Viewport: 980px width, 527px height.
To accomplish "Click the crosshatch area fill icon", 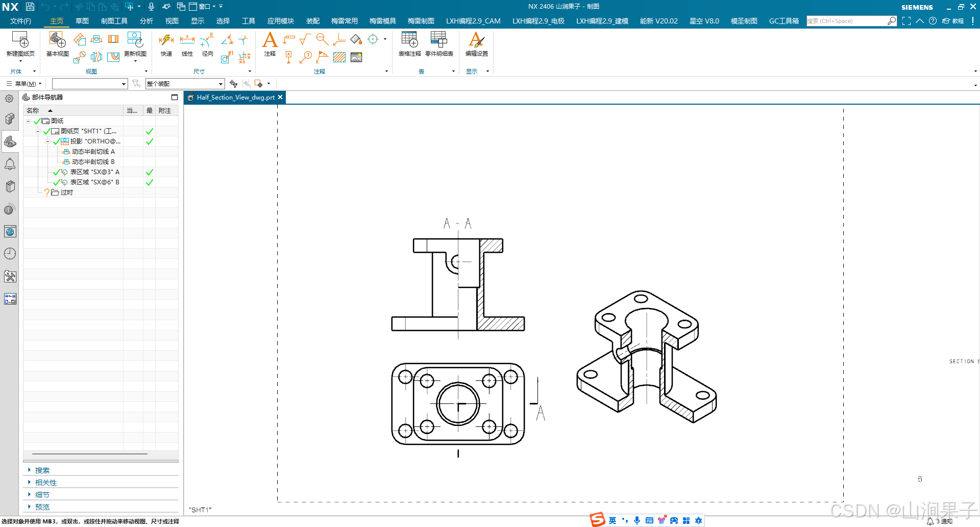I will (x=339, y=57).
